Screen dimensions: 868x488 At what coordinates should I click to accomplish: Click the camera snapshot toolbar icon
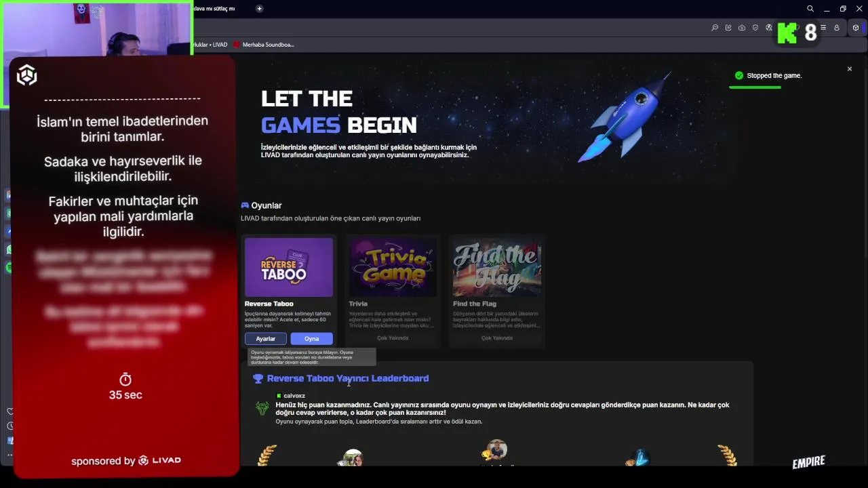(x=742, y=28)
